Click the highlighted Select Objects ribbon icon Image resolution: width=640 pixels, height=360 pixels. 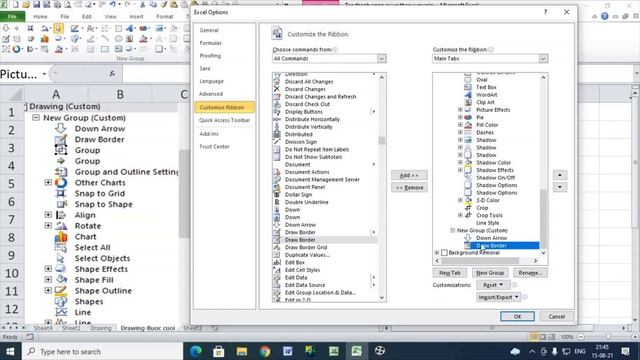click(x=58, y=28)
